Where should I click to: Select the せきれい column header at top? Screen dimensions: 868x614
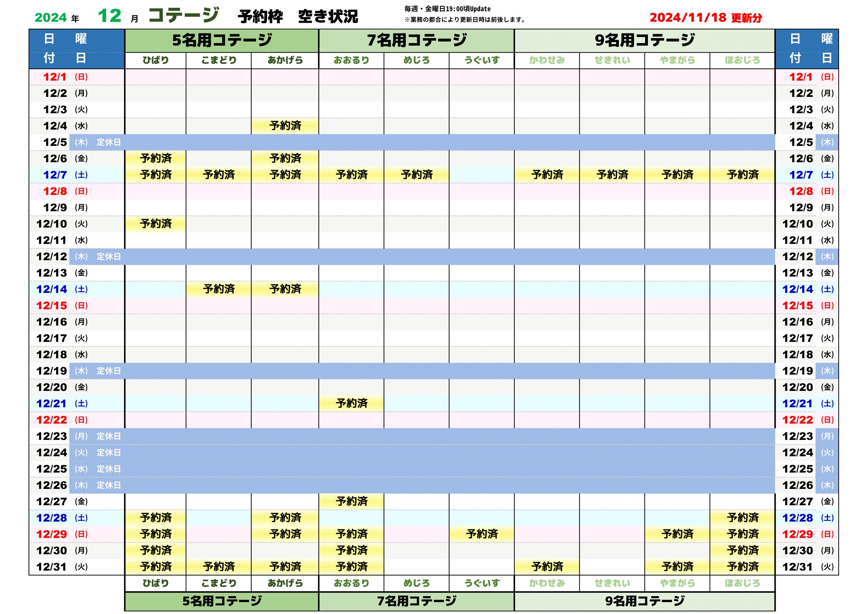point(612,60)
